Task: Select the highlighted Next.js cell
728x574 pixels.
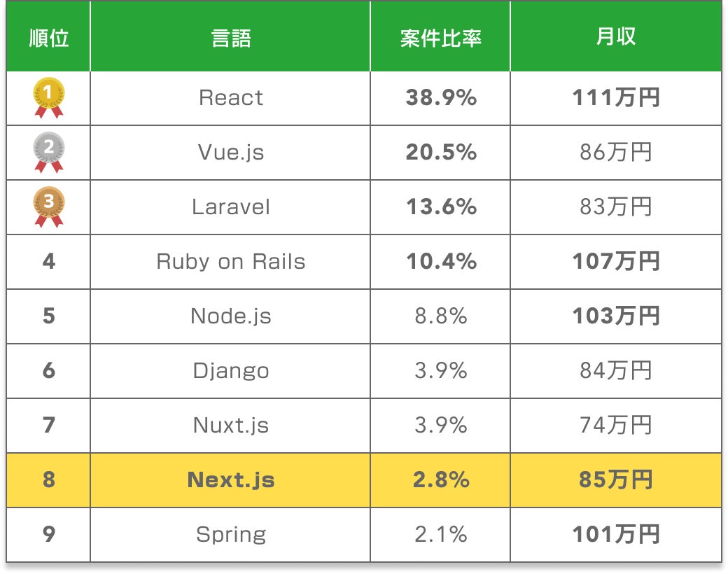Action: tap(231, 480)
